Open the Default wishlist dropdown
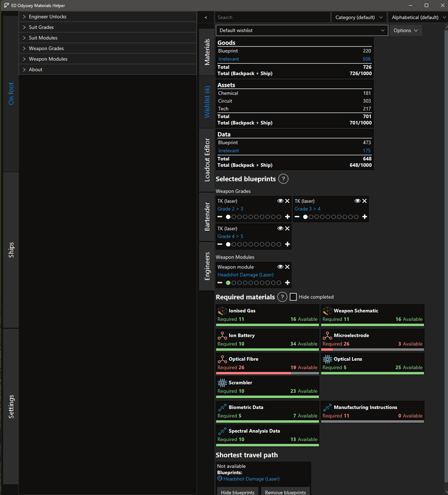448x495 pixels. (302, 30)
